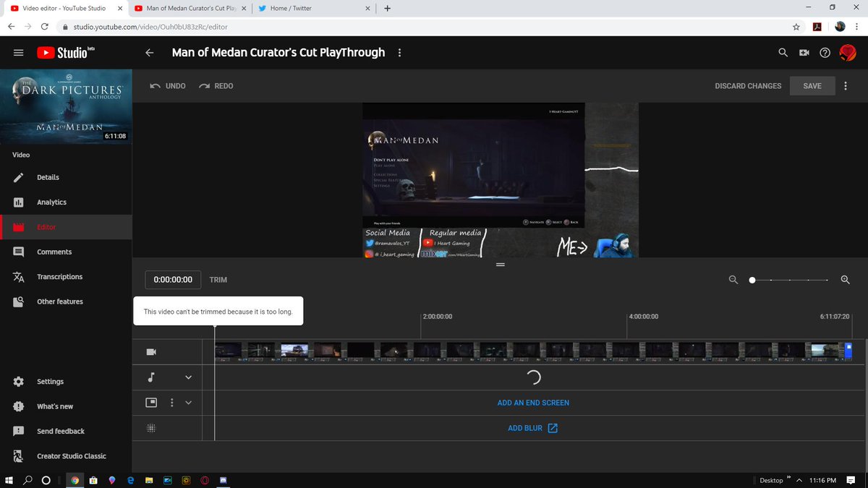Click the address bar URL
This screenshot has width=868, height=488.
150,26
